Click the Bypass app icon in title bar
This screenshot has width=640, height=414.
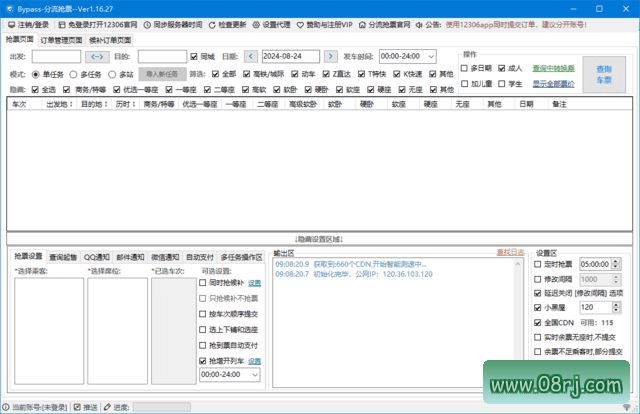(x=10, y=9)
